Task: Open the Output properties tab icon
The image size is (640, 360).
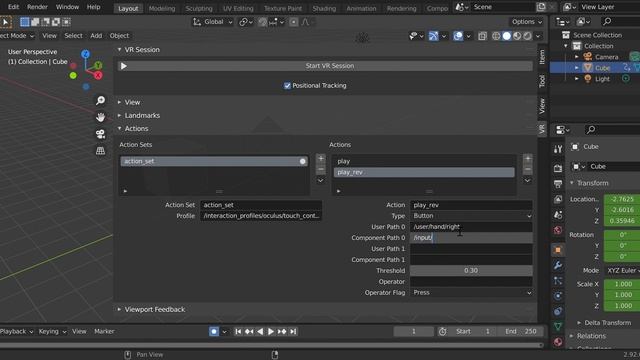Action: coord(558,184)
